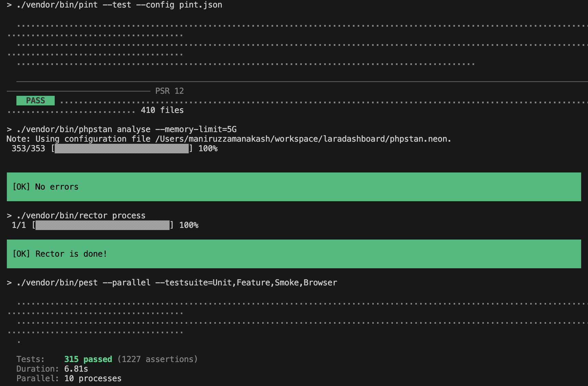Select the green PASS badge
Screen dimensions: 588x386
[36, 101]
